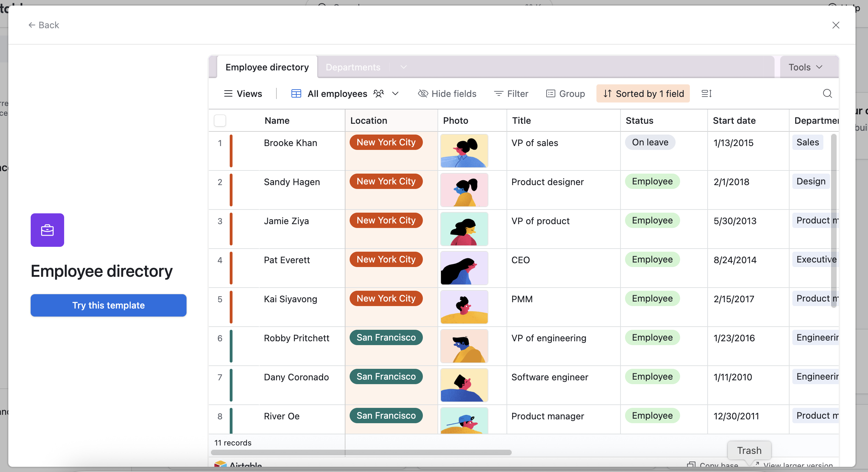Viewport: 868px width, 472px height.
Task: Toggle Hide fields eye icon
Action: pyautogui.click(x=423, y=93)
